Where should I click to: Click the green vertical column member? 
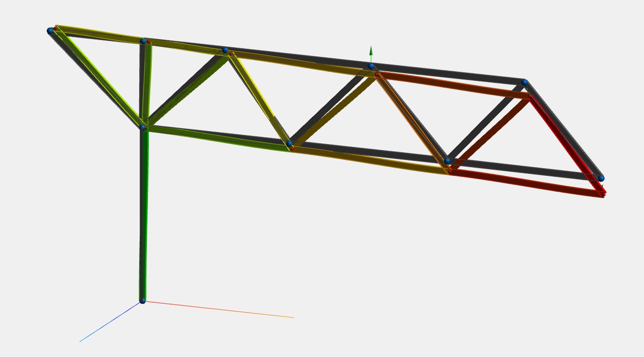pos(144,217)
